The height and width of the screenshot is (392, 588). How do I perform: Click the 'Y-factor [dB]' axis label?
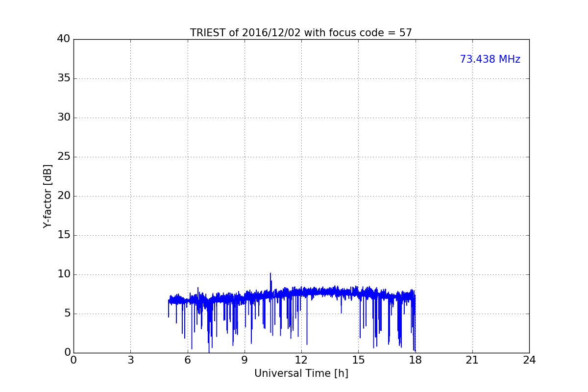coord(48,196)
